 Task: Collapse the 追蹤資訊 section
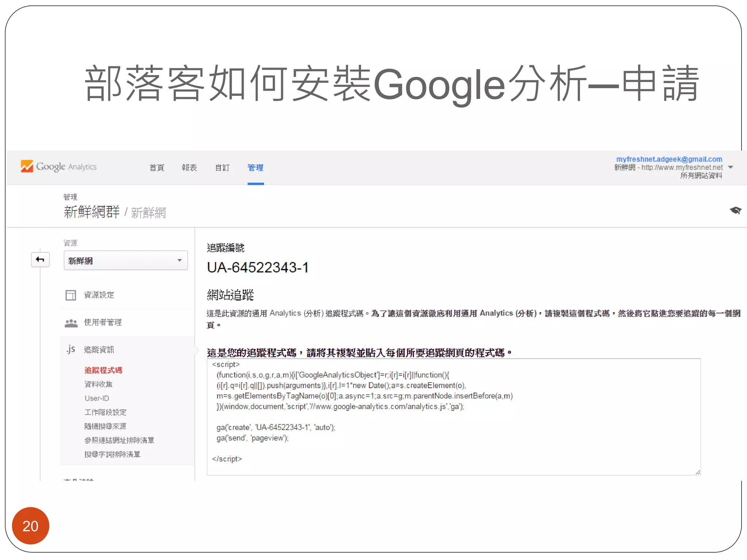click(x=99, y=350)
